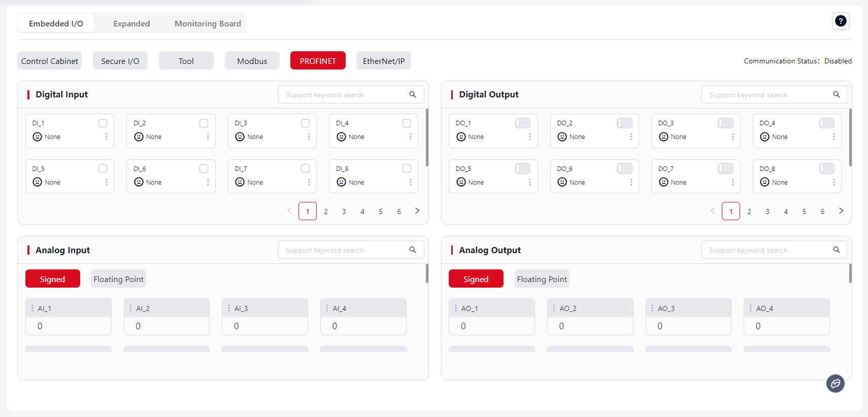The image size is (868, 417).
Task: Open the help question mark icon
Action: click(x=841, y=21)
